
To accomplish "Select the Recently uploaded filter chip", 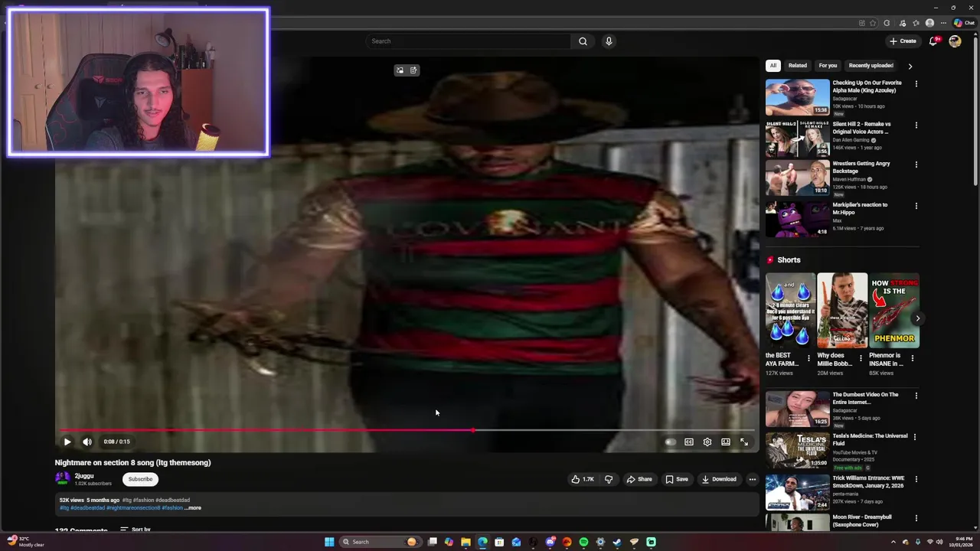I will point(871,66).
